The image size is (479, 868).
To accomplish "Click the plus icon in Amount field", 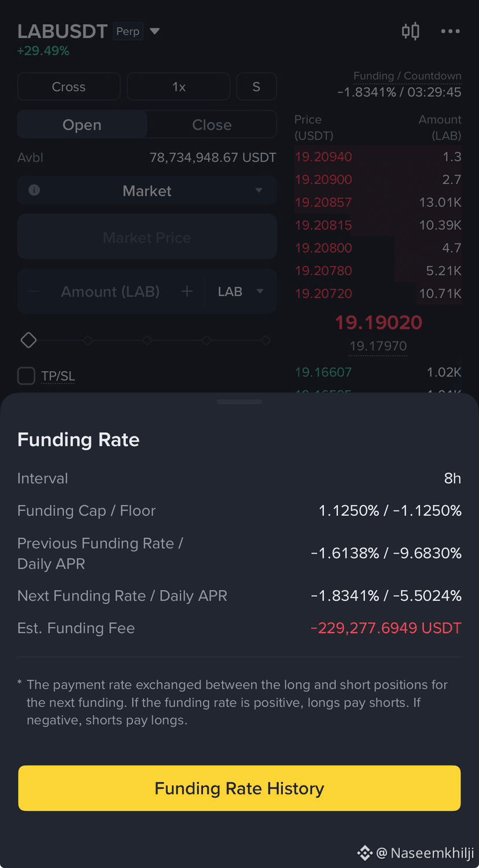I will coord(187,291).
